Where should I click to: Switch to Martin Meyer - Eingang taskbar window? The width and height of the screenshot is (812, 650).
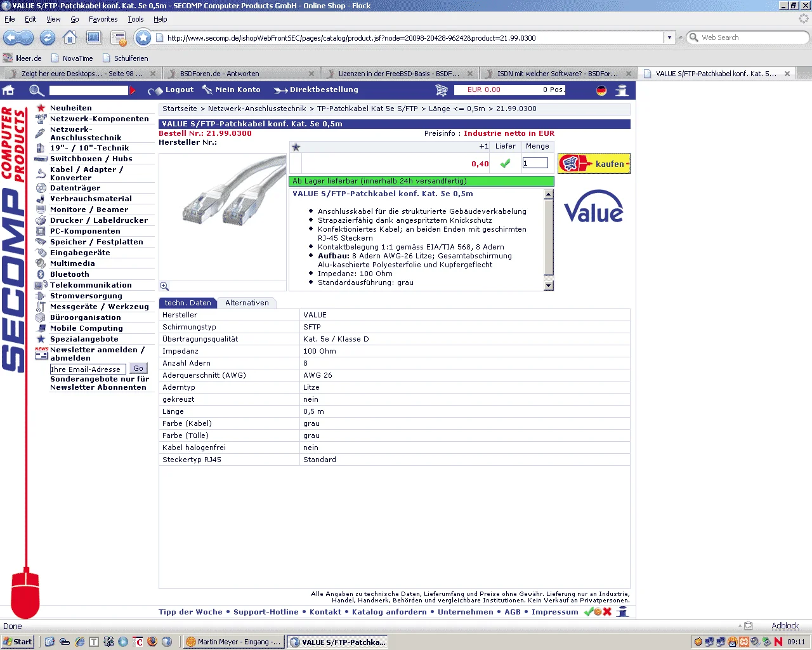[x=233, y=642]
